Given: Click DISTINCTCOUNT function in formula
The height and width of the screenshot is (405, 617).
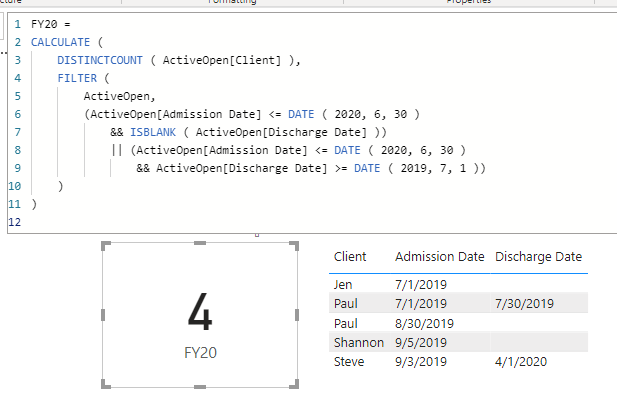Looking at the screenshot, I should (x=100, y=60).
